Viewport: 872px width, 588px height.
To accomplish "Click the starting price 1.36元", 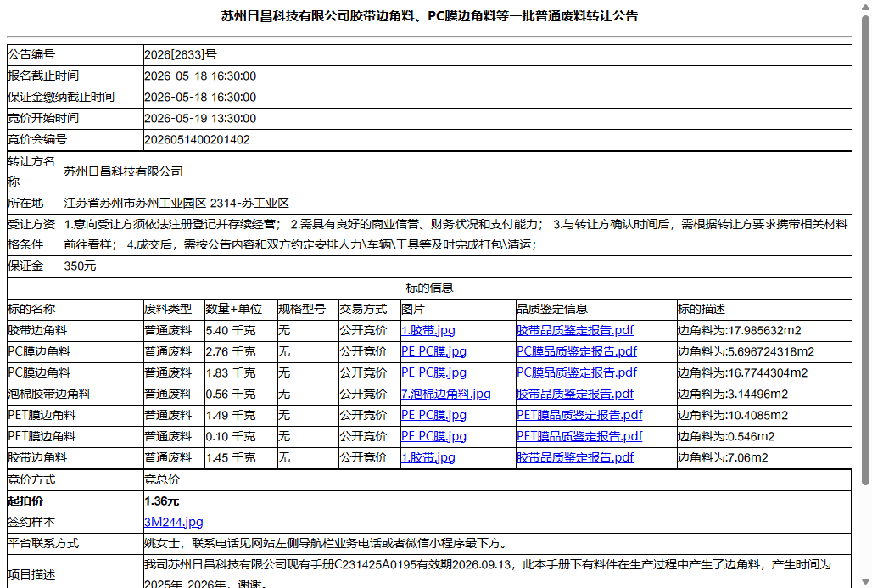I will pyautogui.click(x=162, y=501).
